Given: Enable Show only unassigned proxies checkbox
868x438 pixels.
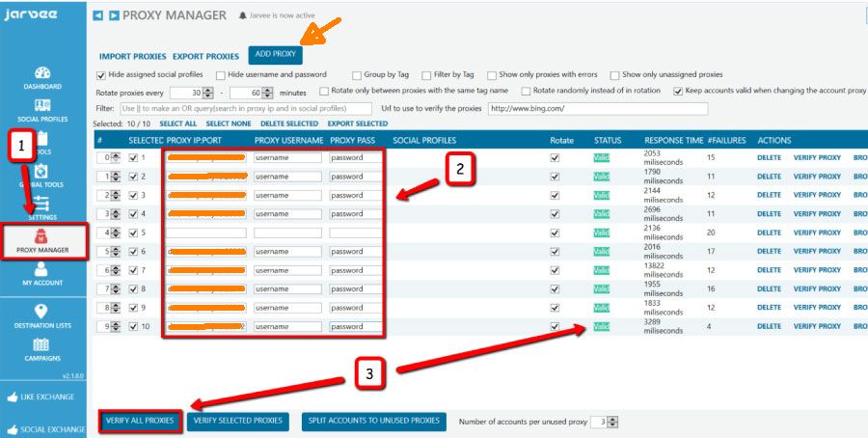Looking at the screenshot, I should click(x=614, y=75).
